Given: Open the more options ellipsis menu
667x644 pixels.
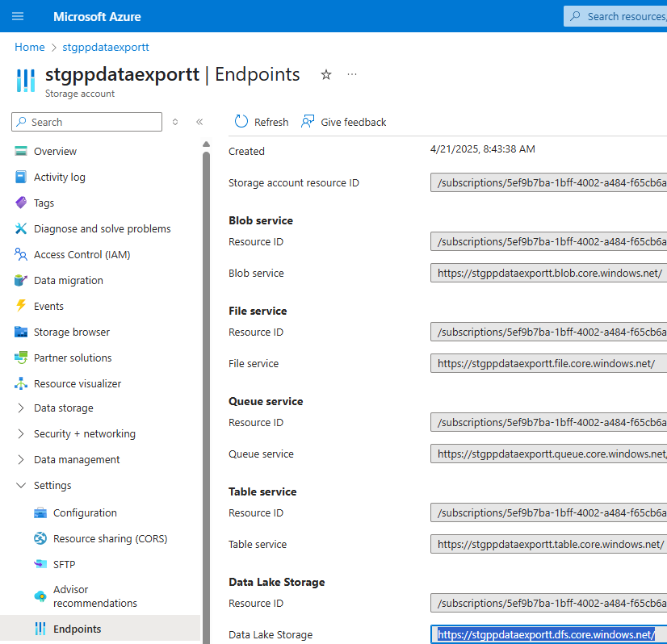Looking at the screenshot, I should [x=352, y=75].
